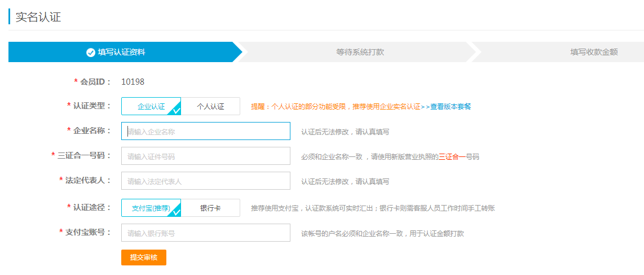Switch to the 等待系统打款 step
This screenshot has height=275, width=644.
coord(360,52)
